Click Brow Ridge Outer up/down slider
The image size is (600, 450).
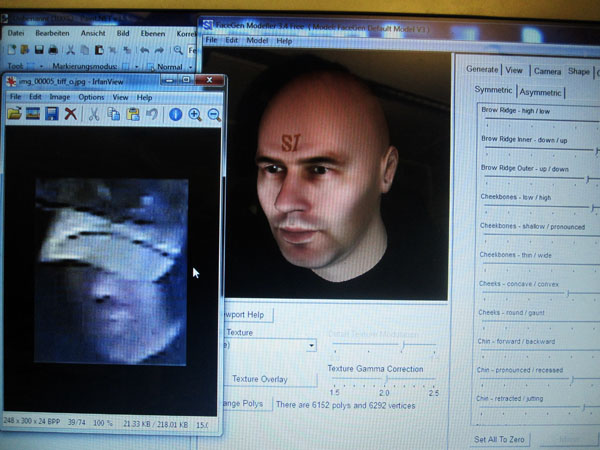pos(540,178)
